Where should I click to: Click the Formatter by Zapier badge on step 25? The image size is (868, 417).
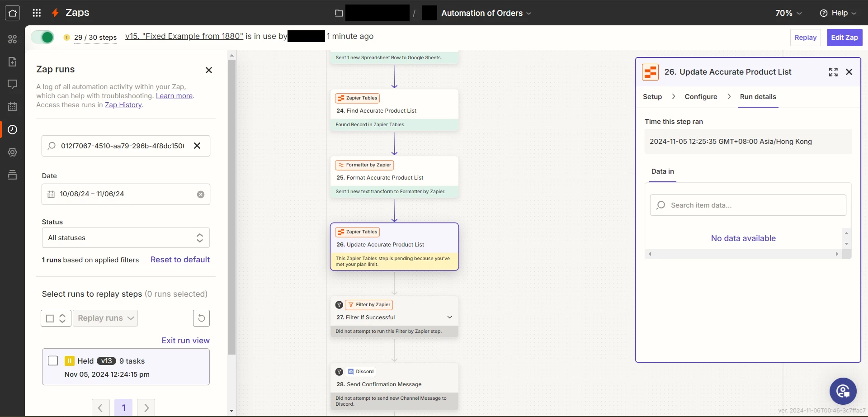[364, 165]
